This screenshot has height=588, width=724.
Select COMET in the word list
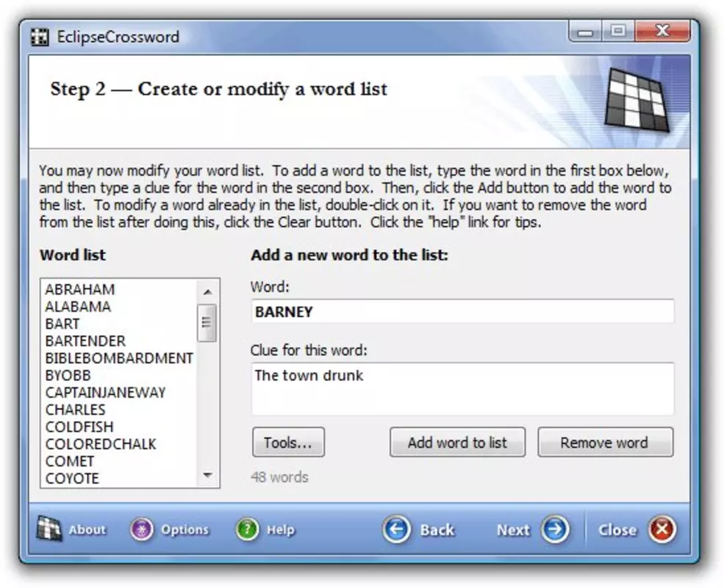tap(70, 461)
